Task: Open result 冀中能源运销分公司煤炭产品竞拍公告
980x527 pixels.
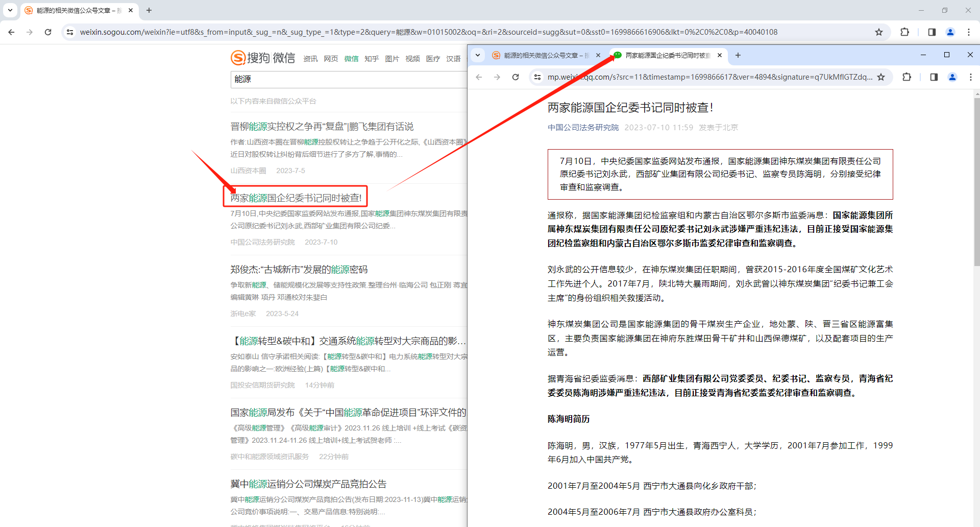Action: 308,484
